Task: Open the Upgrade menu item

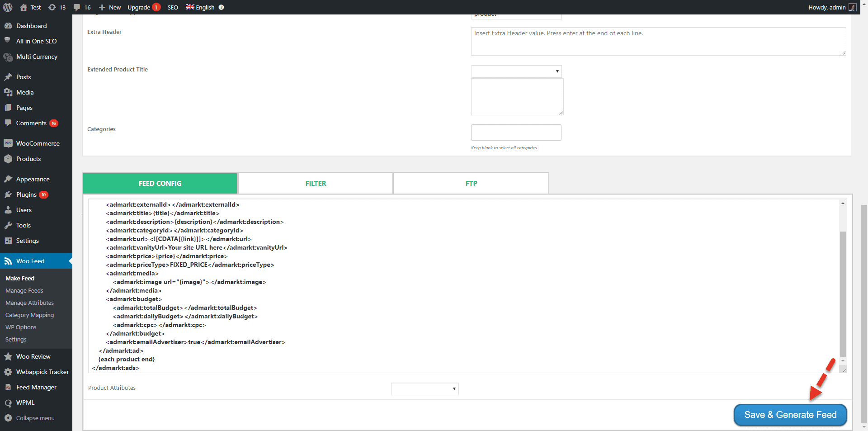Action: coord(143,7)
